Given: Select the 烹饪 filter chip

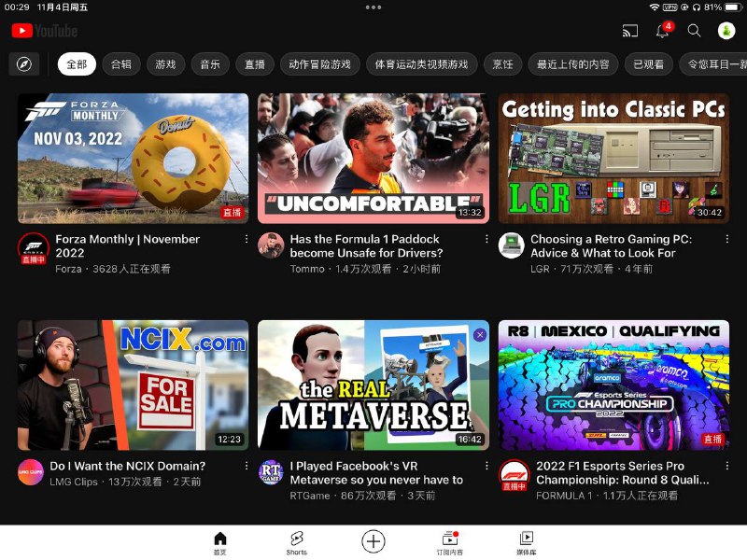Looking at the screenshot, I should tap(502, 63).
